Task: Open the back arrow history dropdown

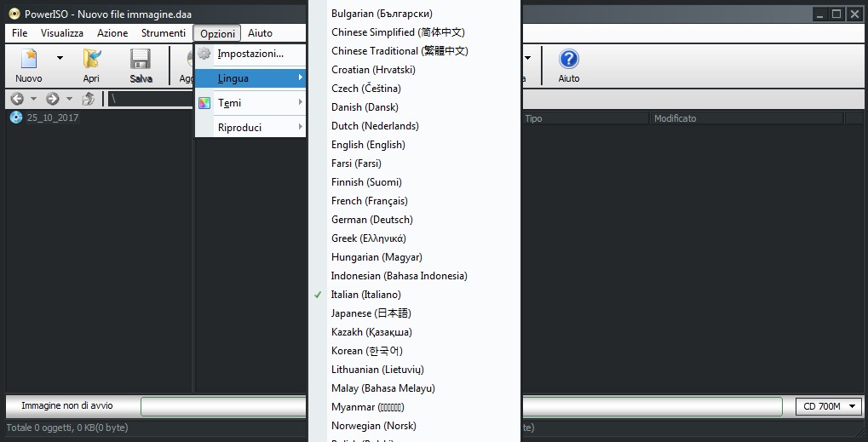Action: coord(33,99)
